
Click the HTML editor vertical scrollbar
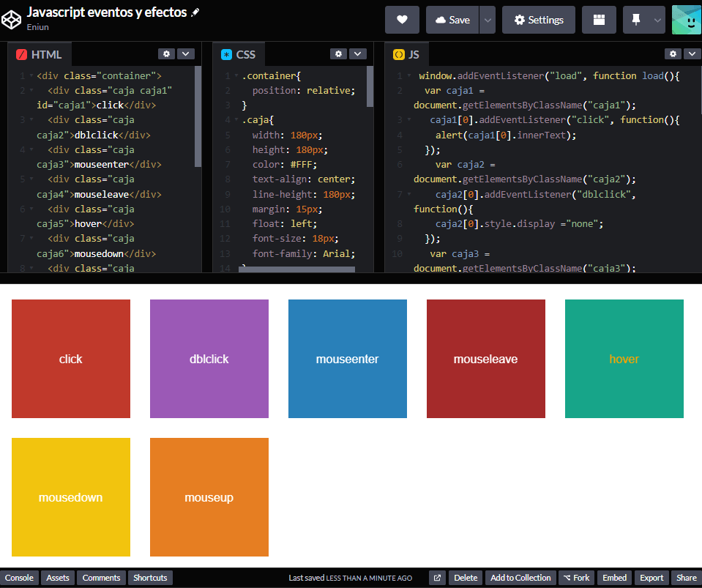[198, 117]
